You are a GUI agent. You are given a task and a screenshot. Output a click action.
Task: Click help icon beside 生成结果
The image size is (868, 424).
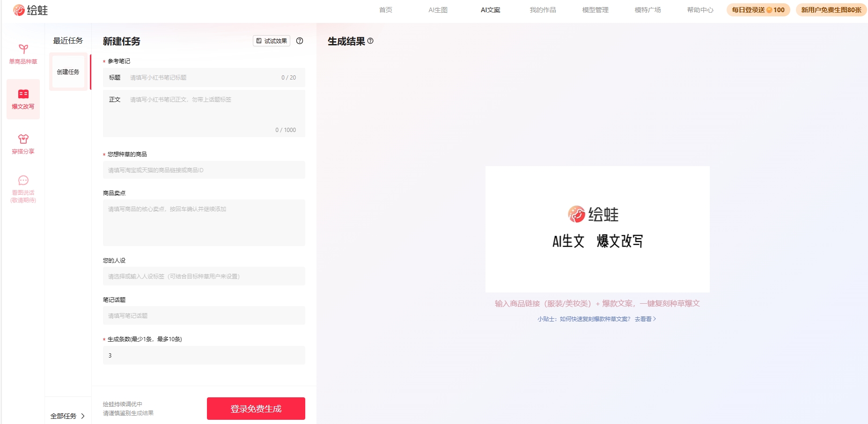coord(370,41)
